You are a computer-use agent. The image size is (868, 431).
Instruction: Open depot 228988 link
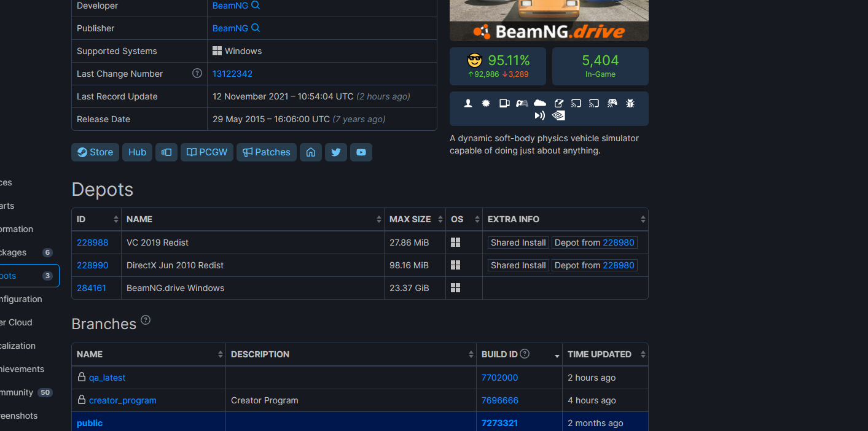[x=92, y=243]
